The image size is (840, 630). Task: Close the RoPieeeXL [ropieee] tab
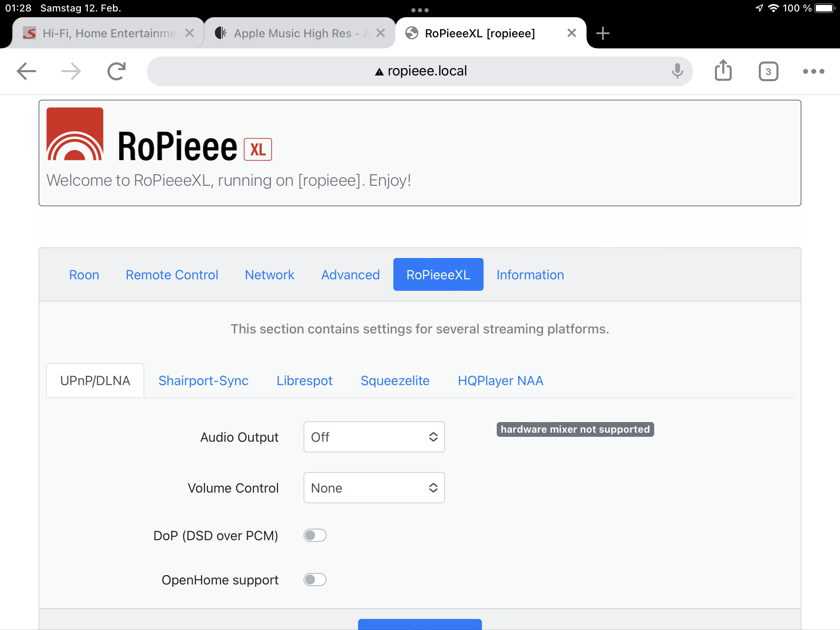pyautogui.click(x=572, y=33)
